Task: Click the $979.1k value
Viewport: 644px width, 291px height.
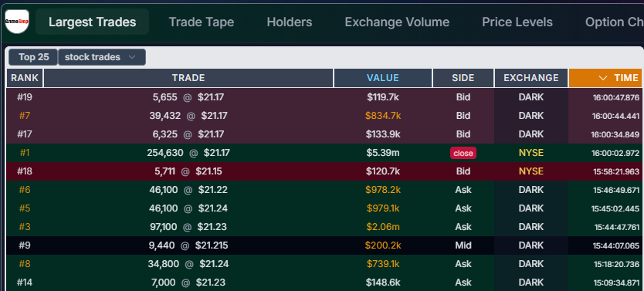Action: click(x=383, y=208)
